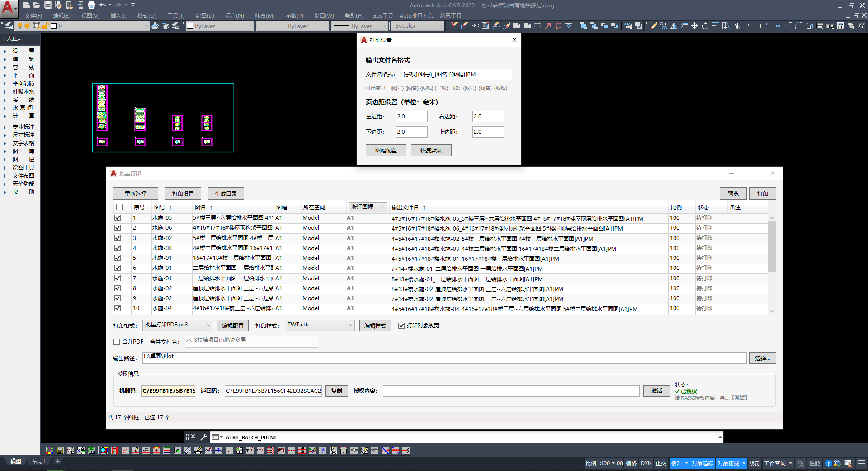Click the Layer Previous icon
This screenshot has height=471, width=868.
coord(165,26)
